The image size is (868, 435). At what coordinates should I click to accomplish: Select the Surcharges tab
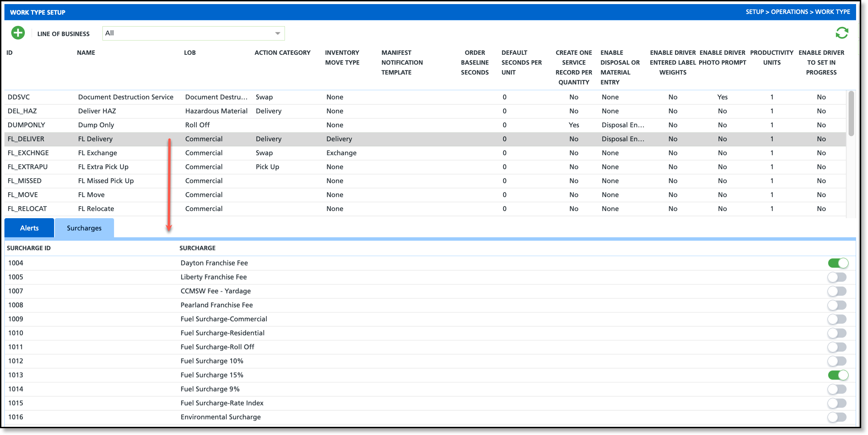84,228
